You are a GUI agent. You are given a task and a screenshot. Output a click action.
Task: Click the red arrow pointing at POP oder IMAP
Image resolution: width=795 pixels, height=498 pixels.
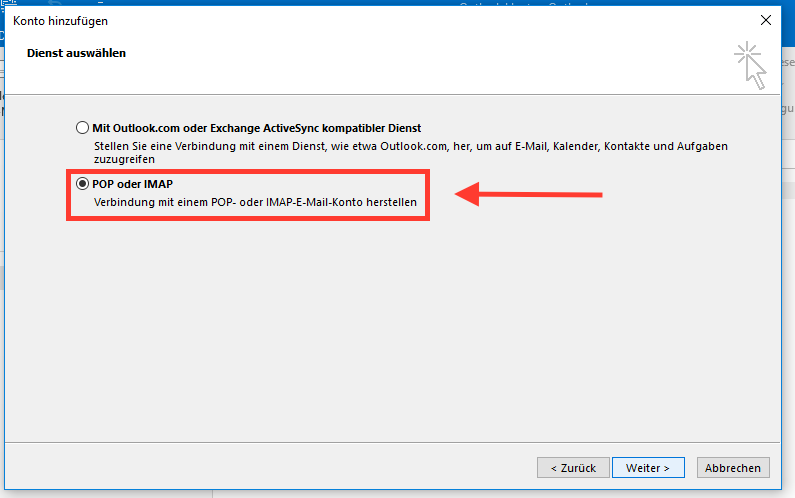(x=528, y=195)
